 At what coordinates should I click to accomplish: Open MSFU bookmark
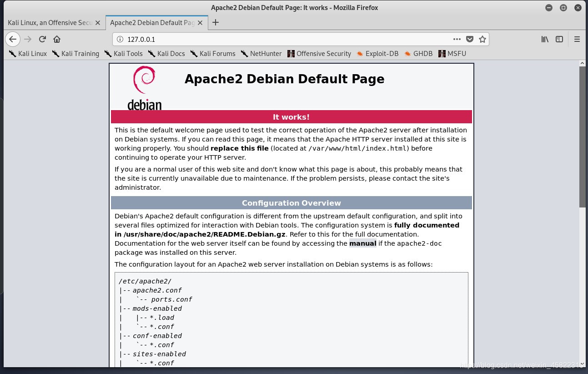(452, 54)
